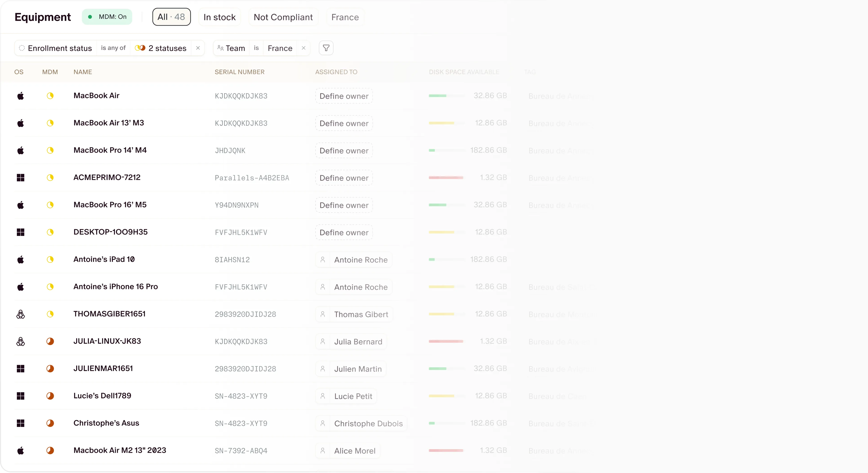868x473 pixels.
Task: Click the Windows OS icon for DESKTOP-1OO9H35
Action: [x=20, y=232]
